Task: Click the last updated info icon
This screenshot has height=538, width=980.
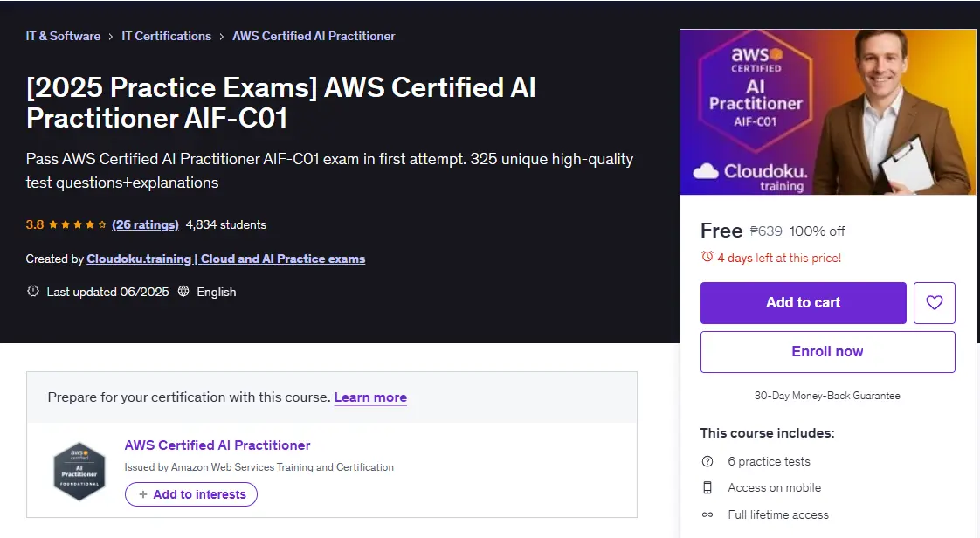Action: point(32,291)
